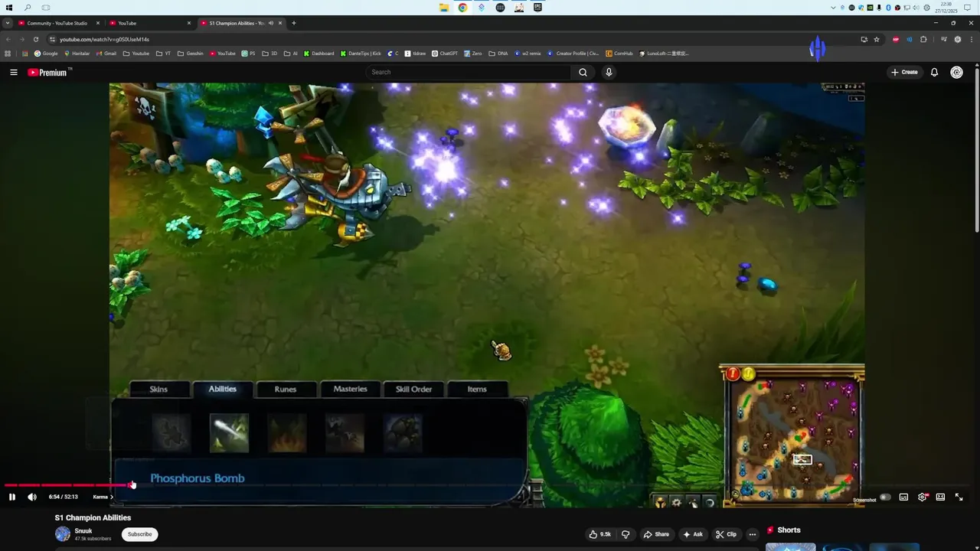
Task: Open more actions three-dot menu below video
Action: (752, 534)
